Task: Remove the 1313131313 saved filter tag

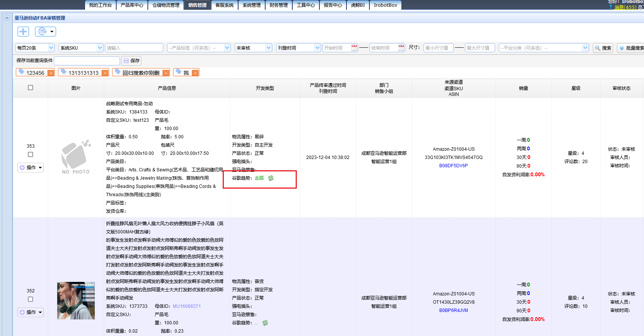Action: [x=105, y=73]
